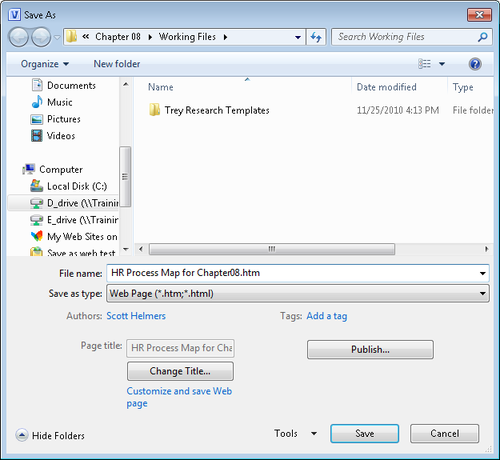Select My Web Sites icon in sidebar
The height and width of the screenshot is (460, 500).
click(37, 236)
